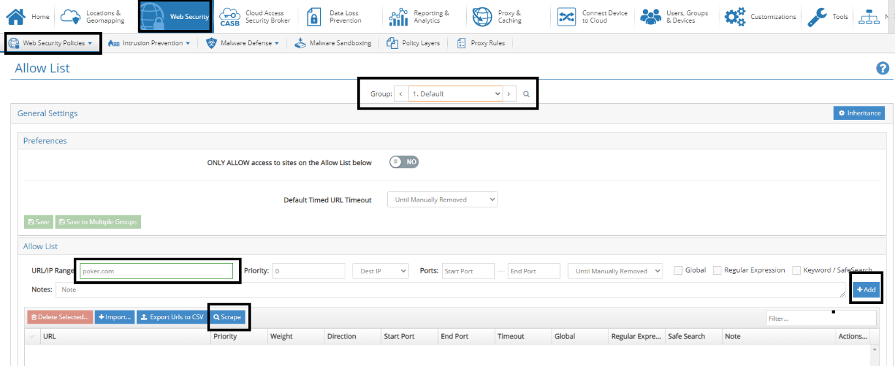This screenshot has height=366, width=896.
Task: Open the Tools wrench icon
Action: pyautogui.click(x=818, y=17)
